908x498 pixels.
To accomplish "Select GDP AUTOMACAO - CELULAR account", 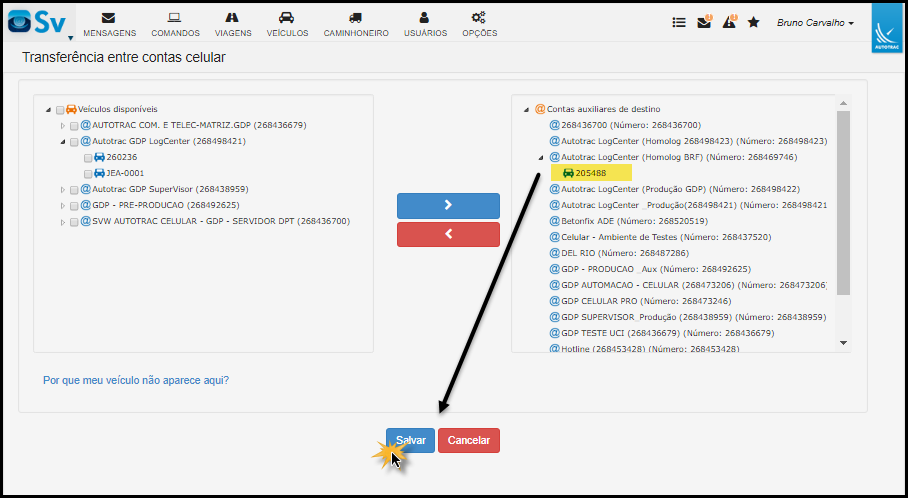I will [x=694, y=285].
